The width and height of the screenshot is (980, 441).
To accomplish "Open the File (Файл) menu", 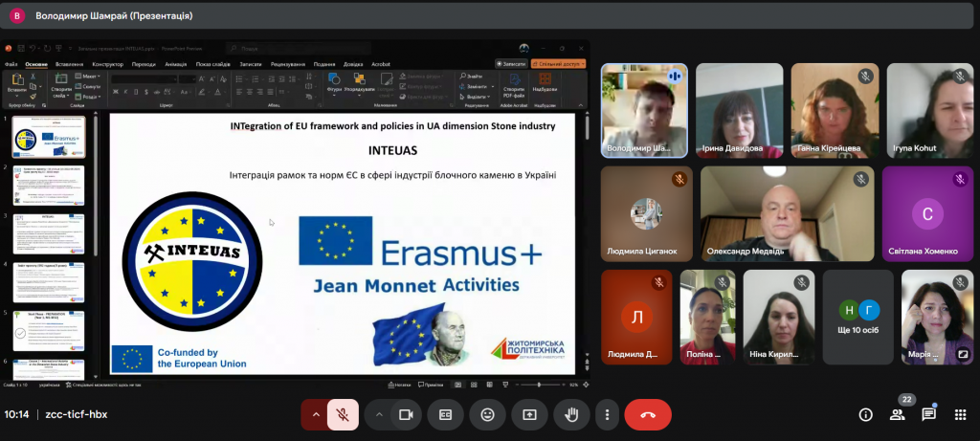I will (x=11, y=64).
